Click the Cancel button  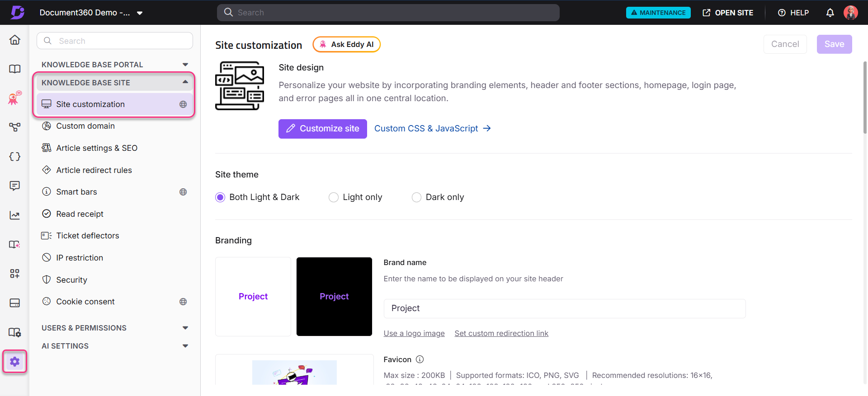coord(785,44)
